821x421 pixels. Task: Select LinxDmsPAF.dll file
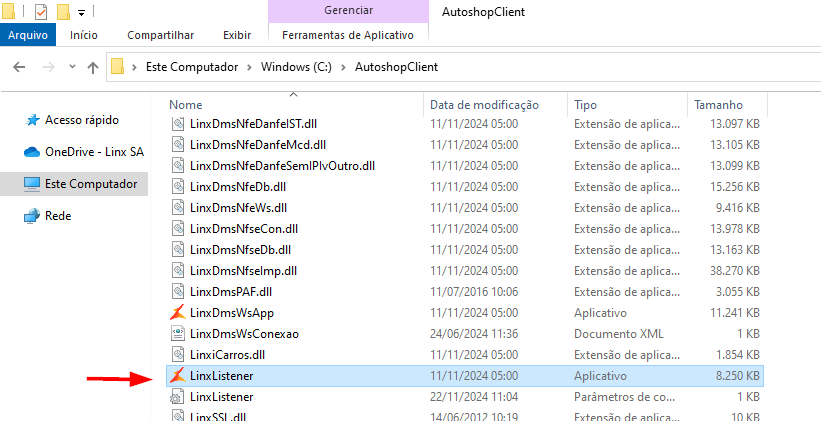pyautogui.click(x=231, y=292)
